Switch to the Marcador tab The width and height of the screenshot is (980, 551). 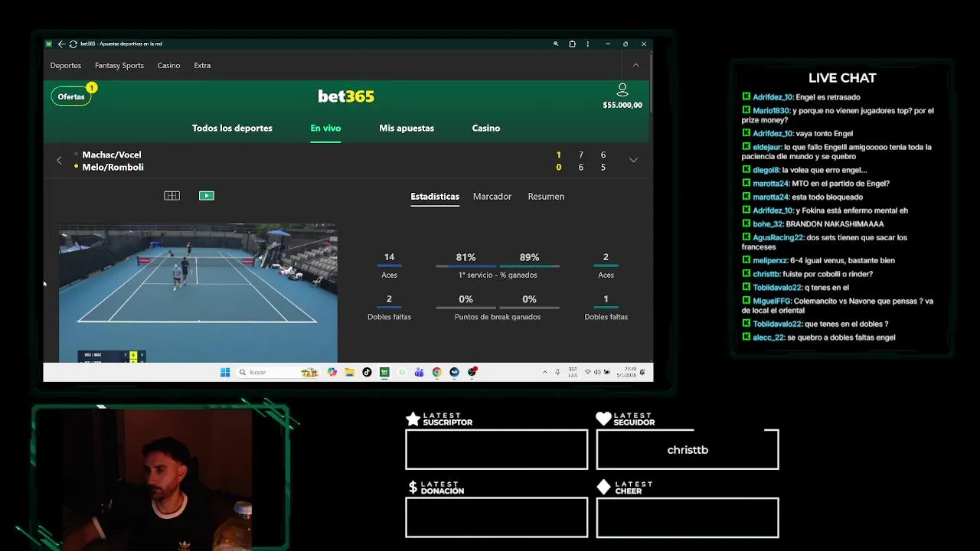click(492, 197)
